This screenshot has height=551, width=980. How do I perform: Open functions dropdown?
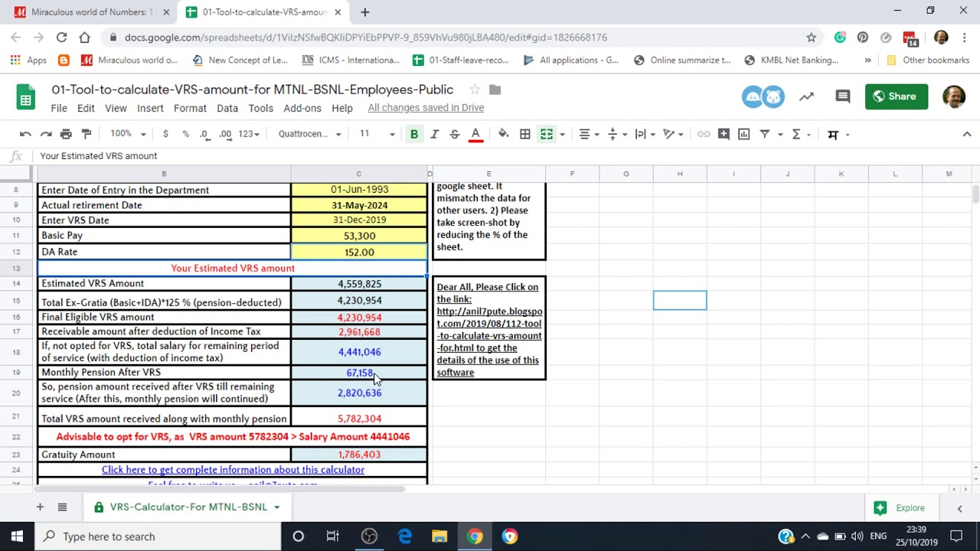(x=801, y=134)
